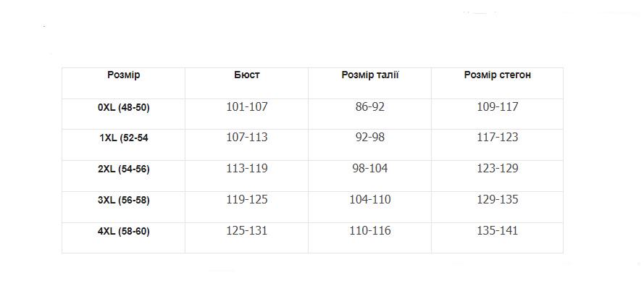The image size is (644, 294).
Task: Click bust value 125-131
Action: pyautogui.click(x=246, y=231)
